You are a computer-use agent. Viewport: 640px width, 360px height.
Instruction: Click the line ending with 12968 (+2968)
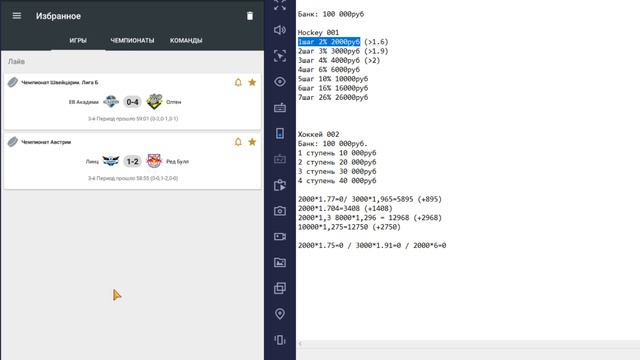click(x=370, y=218)
